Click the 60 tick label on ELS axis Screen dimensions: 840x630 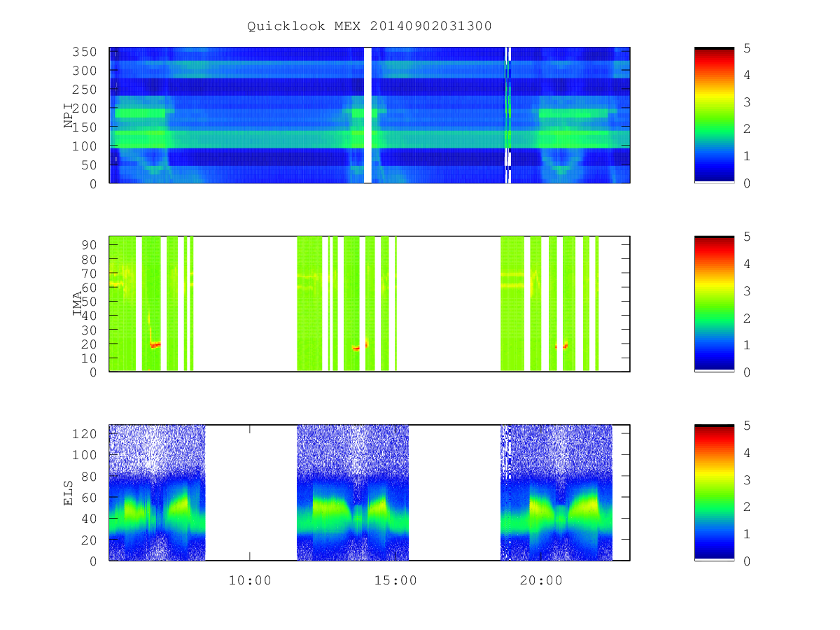(89, 498)
